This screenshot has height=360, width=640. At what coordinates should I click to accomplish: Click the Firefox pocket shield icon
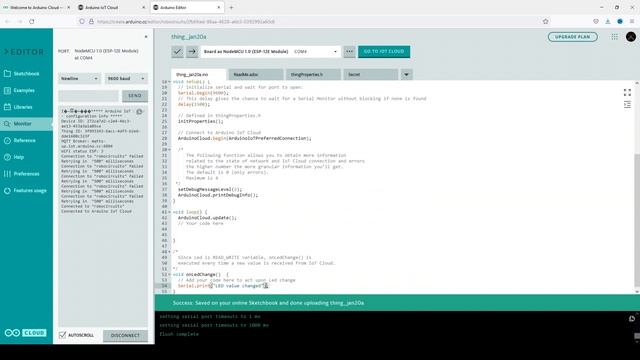(x=596, y=21)
